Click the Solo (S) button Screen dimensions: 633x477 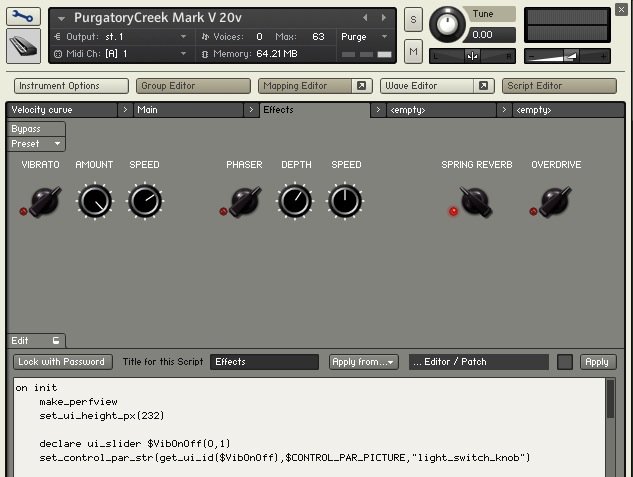tap(413, 21)
